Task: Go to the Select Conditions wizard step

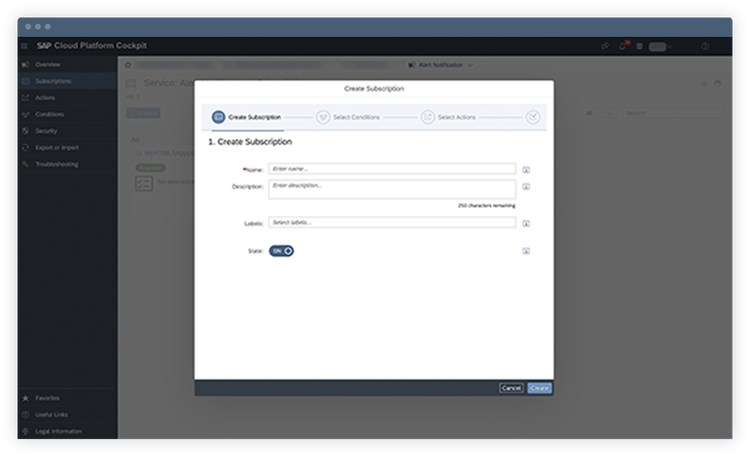Action: click(348, 117)
